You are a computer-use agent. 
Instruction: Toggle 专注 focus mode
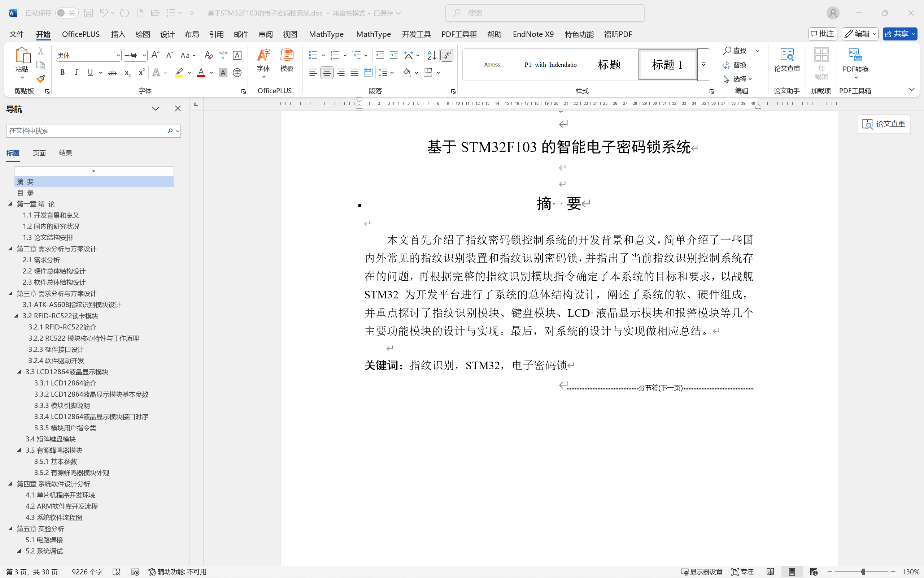(x=743, y=572)
